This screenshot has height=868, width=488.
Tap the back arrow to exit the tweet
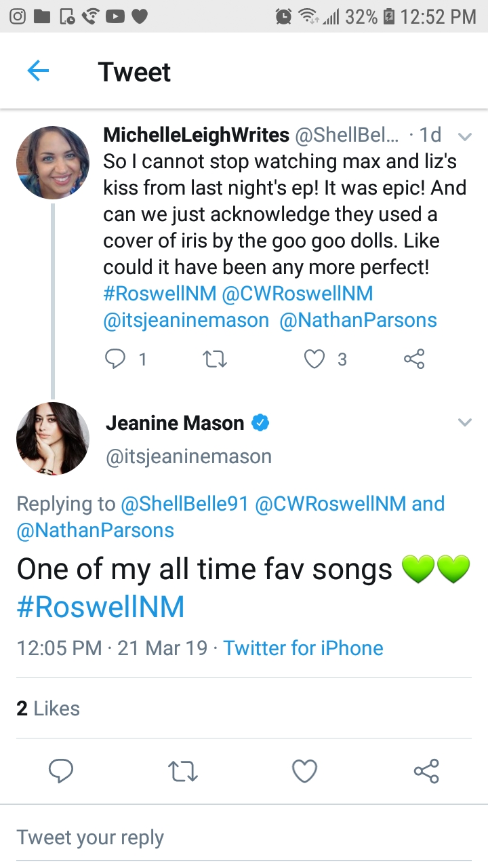pyautogui.click(x=39, y=70)
